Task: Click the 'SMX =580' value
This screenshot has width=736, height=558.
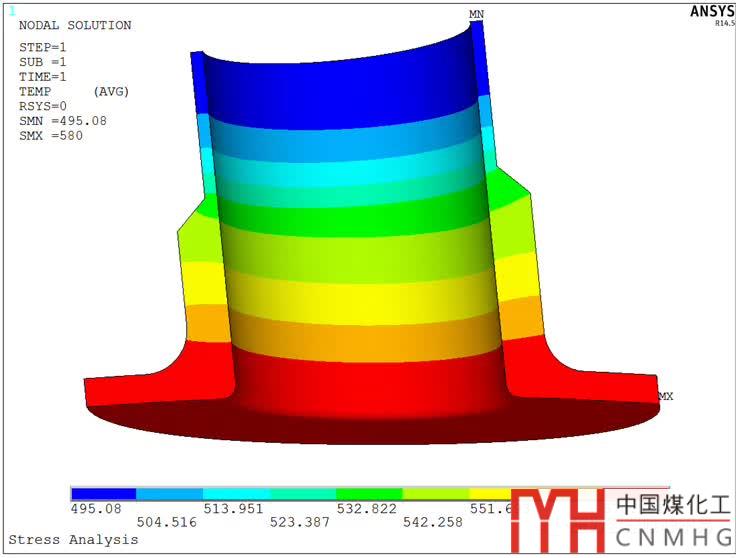Action: click(51, 136)
